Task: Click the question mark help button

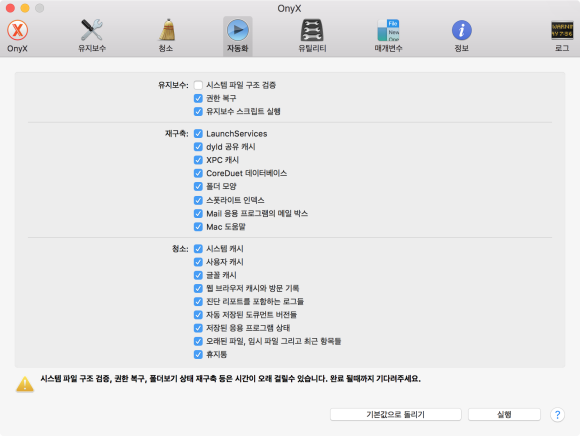Action: point(557,415)
